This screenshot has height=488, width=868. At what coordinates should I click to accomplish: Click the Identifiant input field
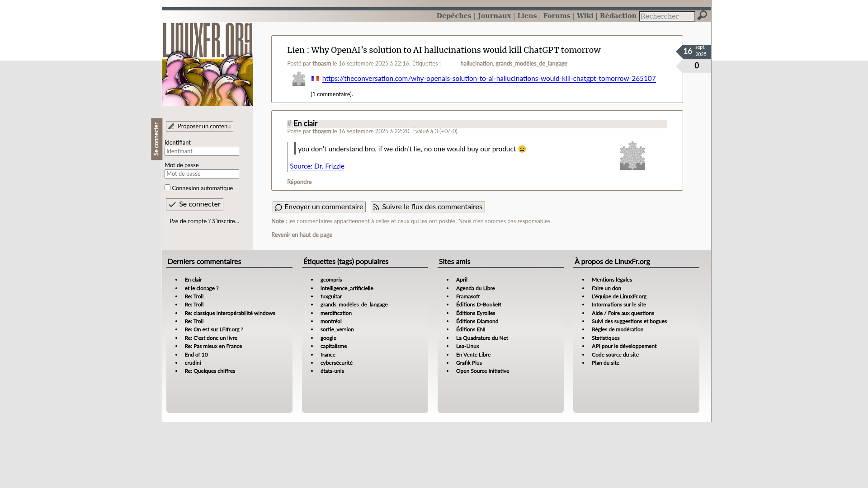tap(202, 151)
